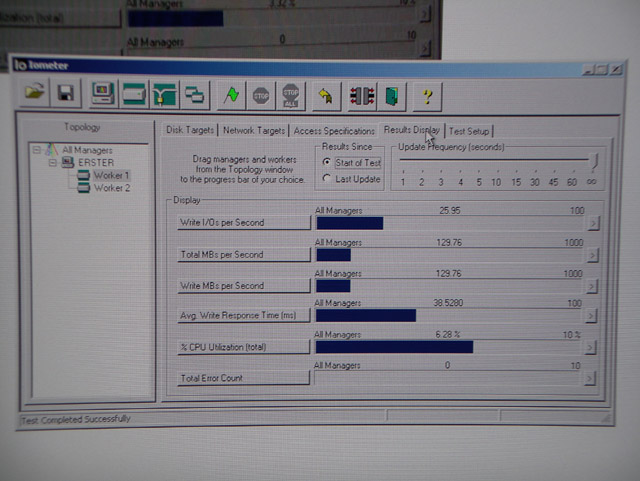Collapse the ERSTER manager node

[53, 163]
